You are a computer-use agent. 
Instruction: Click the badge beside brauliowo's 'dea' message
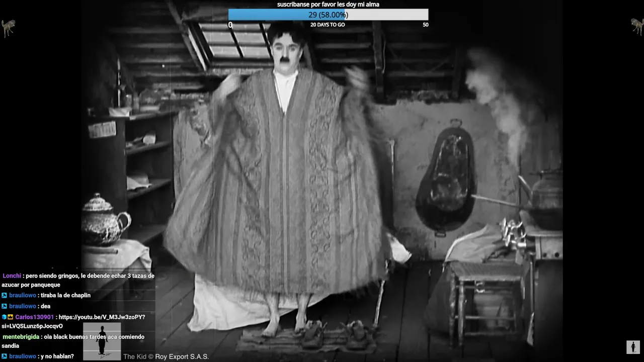(x=5, y=306)
